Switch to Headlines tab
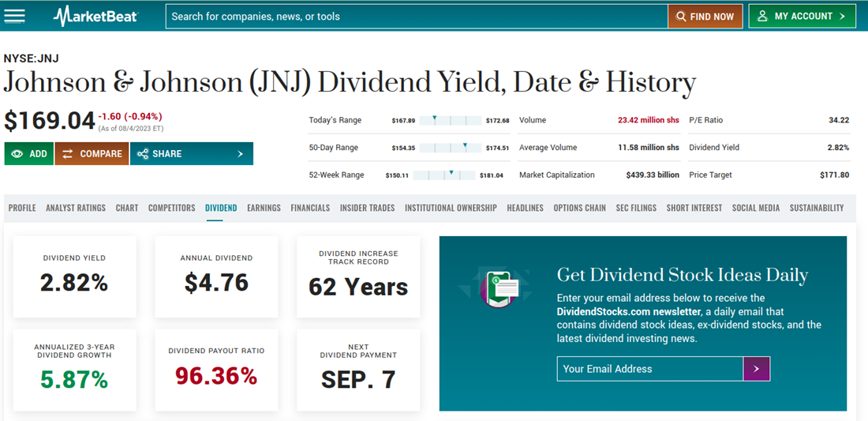 tap(525, 208)
